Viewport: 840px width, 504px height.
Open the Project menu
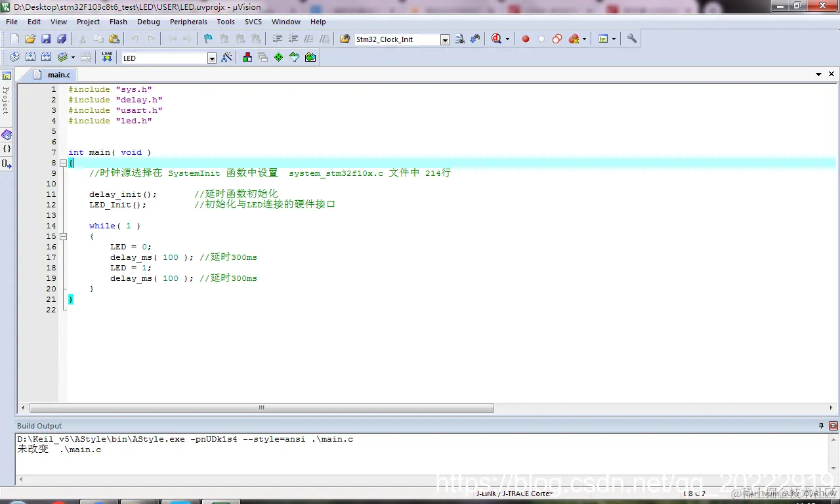[89, 22]
